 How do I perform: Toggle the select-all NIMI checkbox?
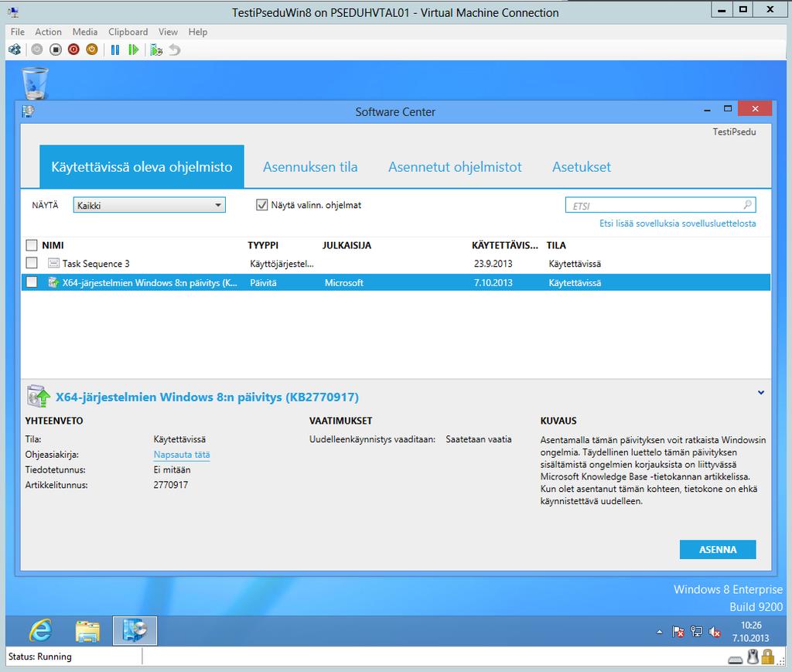pyautogui.click(x=32, y=245)
